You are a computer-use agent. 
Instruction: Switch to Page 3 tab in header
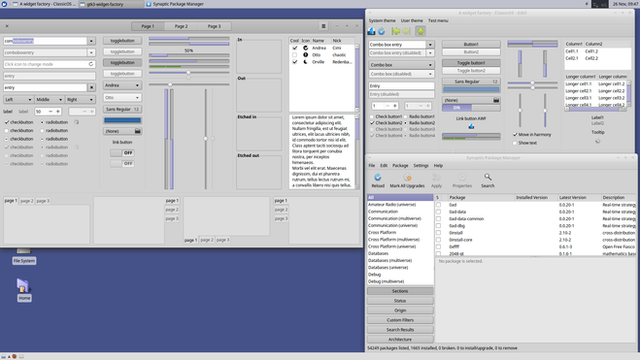[214, 26]
